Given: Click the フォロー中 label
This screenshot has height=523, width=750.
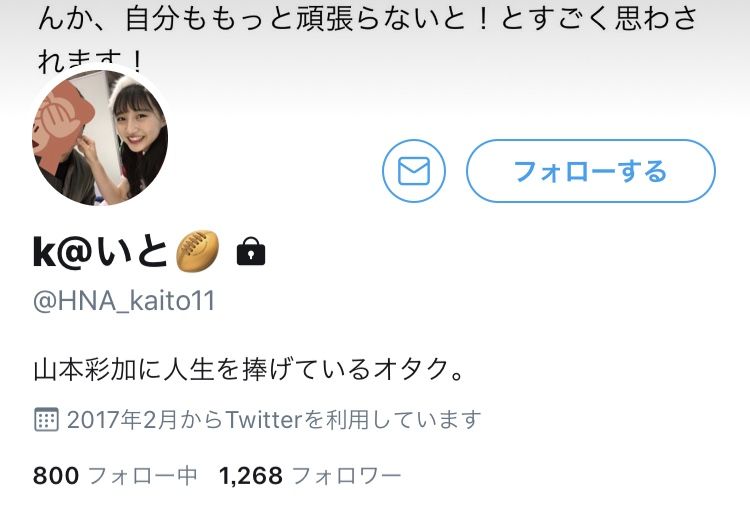Looking at the screenshot, I should (x=143, y=476).
